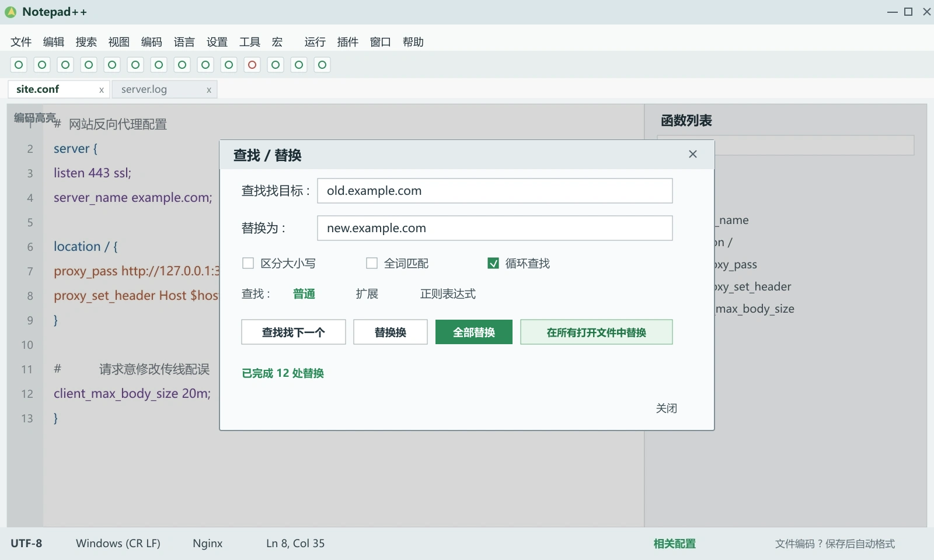
Task: Click 在所有打开文件中替换 button
Action: coord(597,332)
